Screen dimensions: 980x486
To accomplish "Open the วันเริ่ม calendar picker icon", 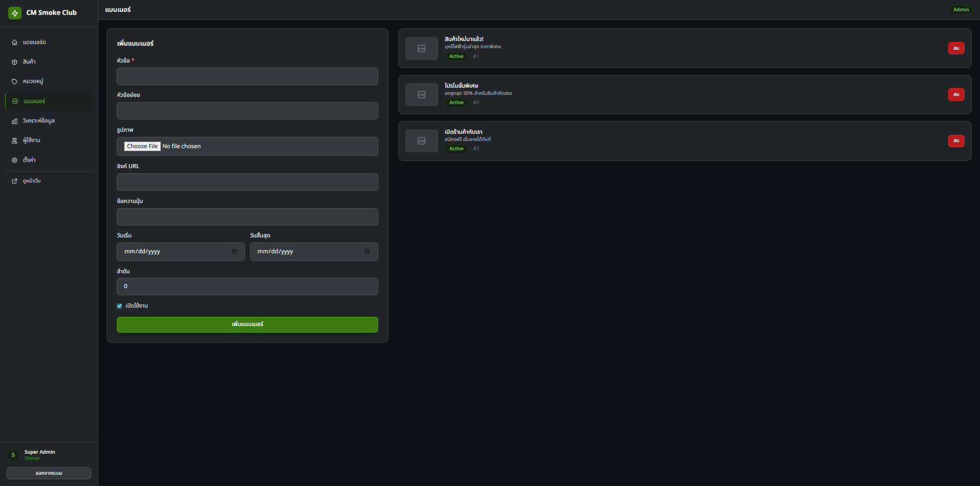I will coord(234,252).
